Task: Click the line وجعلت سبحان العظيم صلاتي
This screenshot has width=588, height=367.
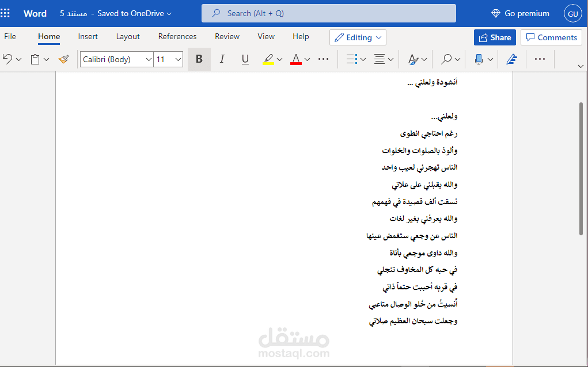Action: (414, 322)
